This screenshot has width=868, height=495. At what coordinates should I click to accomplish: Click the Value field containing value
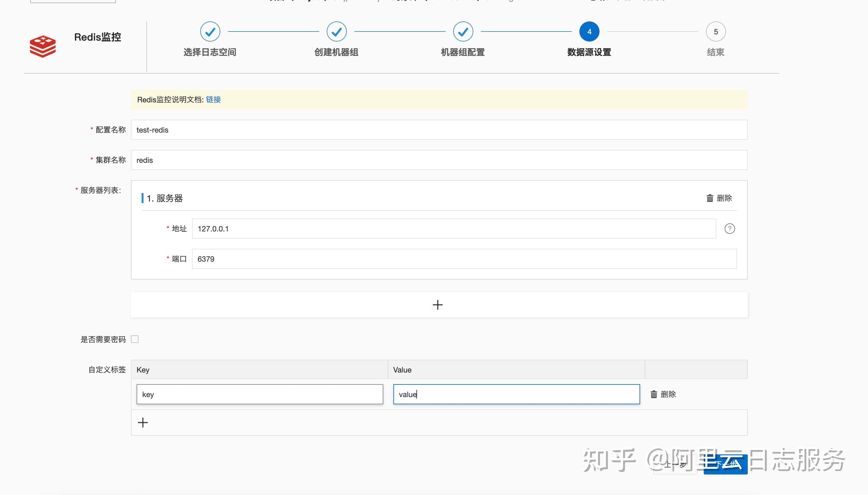point(516,394)
